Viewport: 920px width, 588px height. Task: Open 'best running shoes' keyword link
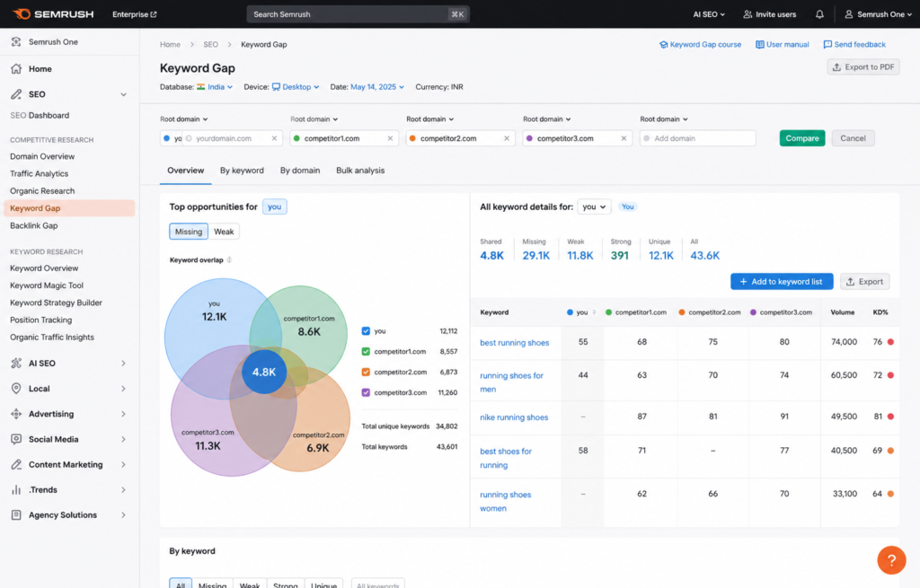(x=515, y=342)
